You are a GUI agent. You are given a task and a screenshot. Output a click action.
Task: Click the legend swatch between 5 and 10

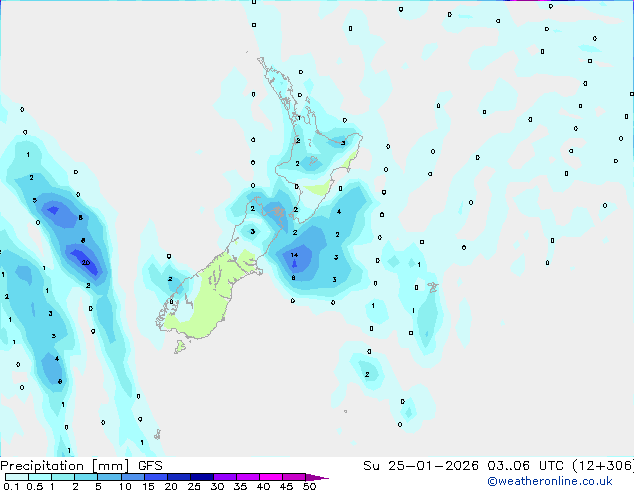109,477
